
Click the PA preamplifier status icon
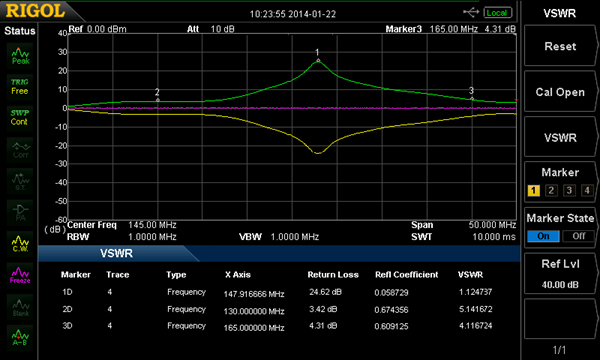pos(20,212)
